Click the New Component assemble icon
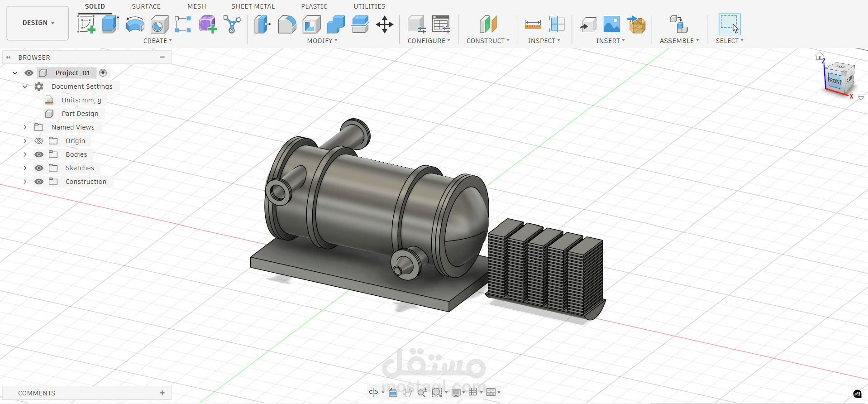 point(679,24)
